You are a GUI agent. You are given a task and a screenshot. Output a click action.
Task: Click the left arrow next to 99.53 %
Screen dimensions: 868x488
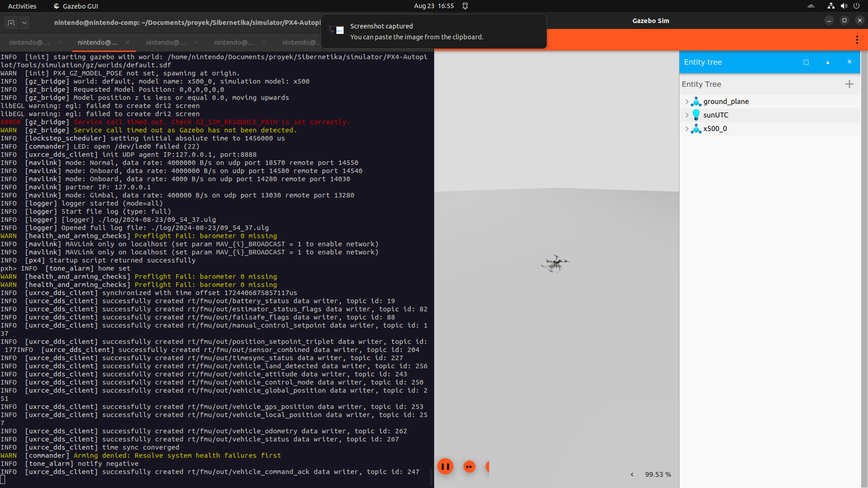632,474
